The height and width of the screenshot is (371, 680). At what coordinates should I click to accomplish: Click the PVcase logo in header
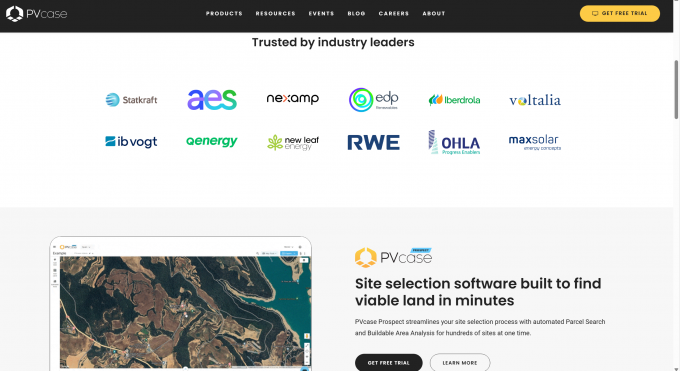(36, 14)
